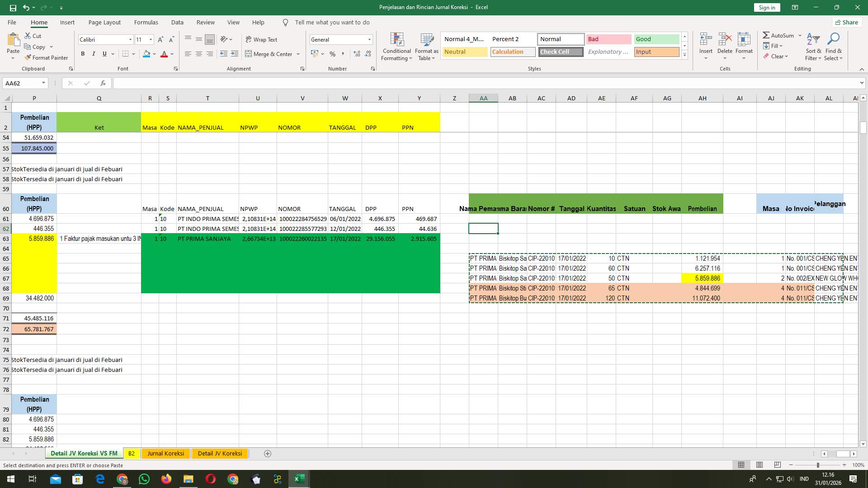The height and width of the screenshot is (488, 868).
Task: Click the Share button
Action: click(x=846, y=22)
